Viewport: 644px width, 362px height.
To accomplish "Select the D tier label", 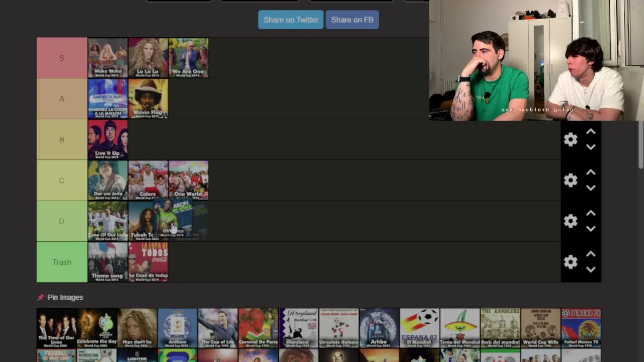I will (62, 221).
